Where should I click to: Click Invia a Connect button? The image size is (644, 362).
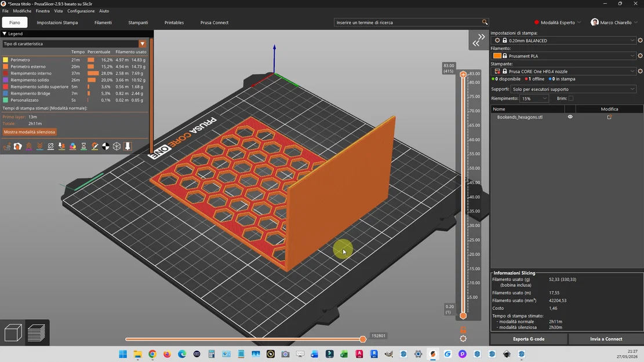pyautogui.click(x=606, y=339)
